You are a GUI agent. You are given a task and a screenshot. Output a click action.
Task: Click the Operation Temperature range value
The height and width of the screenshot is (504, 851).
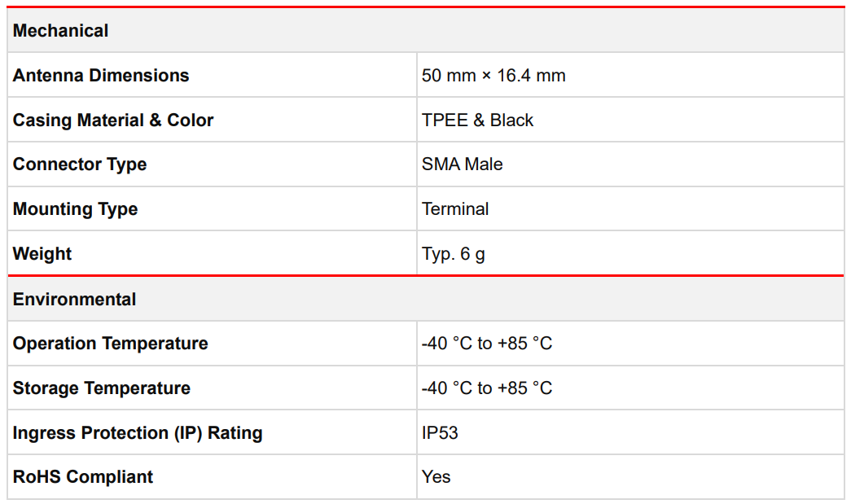tap(487, 344)
